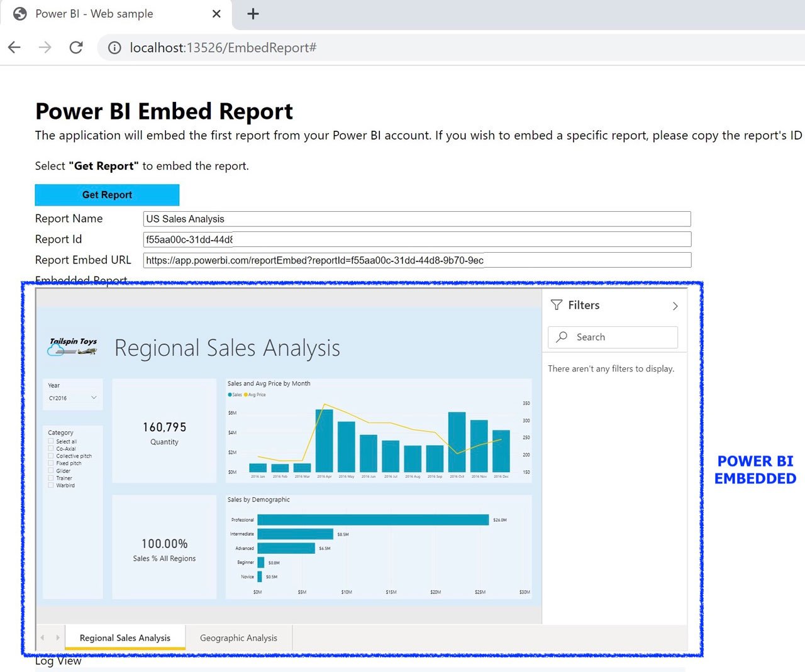Image resolution: width=805 pixels, height=672 pixels.
Task: Click the magnifier icon in Filters search
Action: coord(562,337)
